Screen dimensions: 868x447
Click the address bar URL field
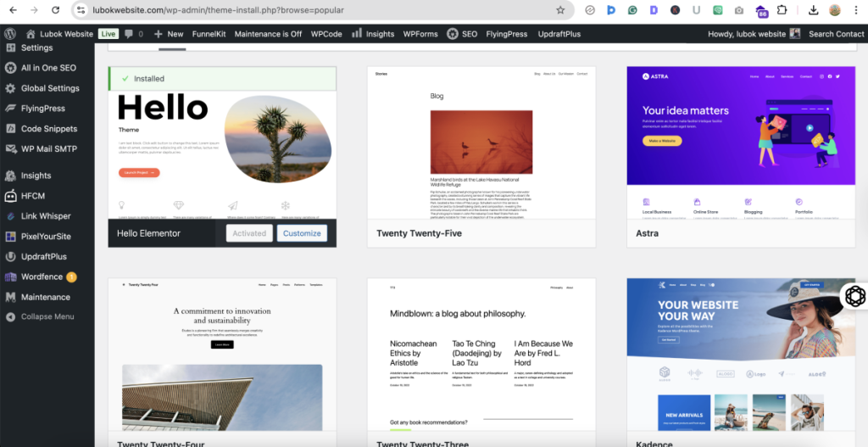tap(321, 10)
